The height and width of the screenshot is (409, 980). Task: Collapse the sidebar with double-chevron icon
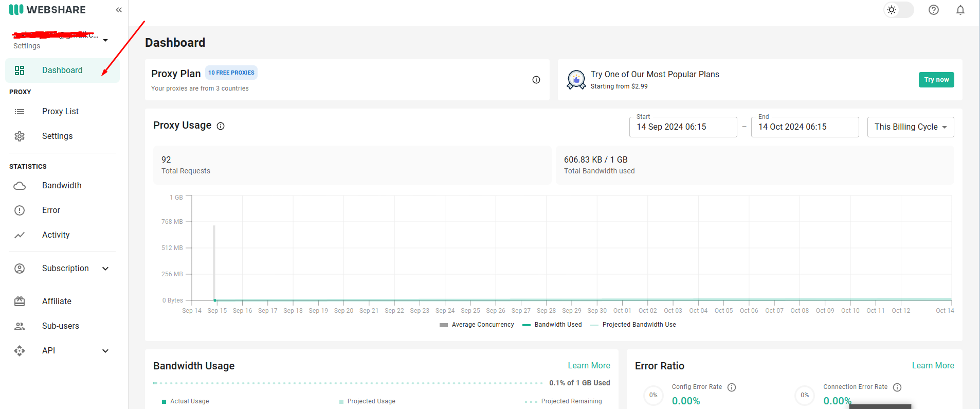[x=119, y=10]
